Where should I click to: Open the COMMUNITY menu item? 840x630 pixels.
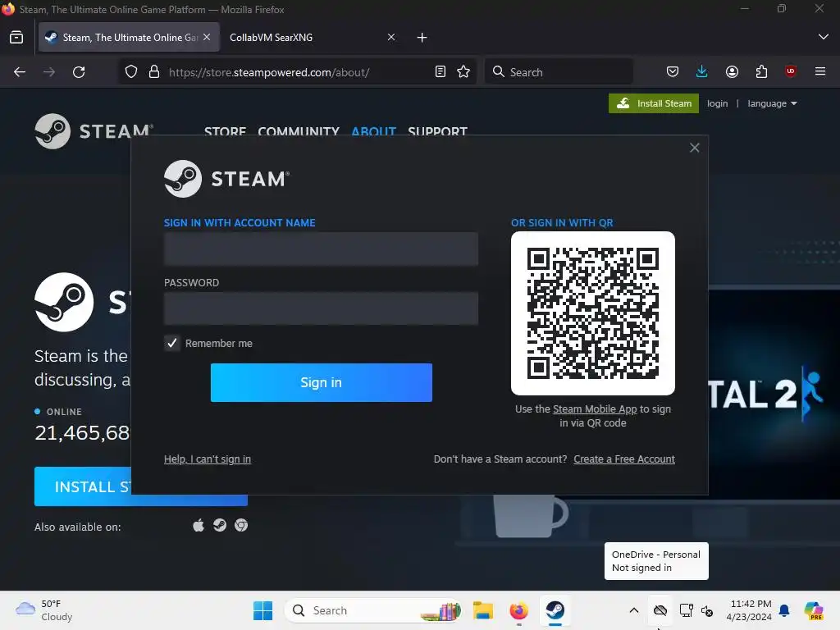[299, 131]
